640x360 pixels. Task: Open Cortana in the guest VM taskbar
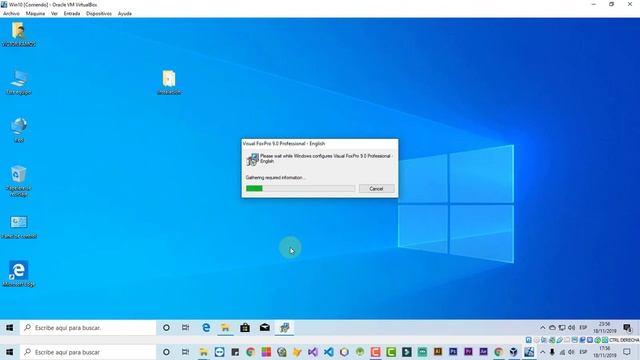pos(166,328)
